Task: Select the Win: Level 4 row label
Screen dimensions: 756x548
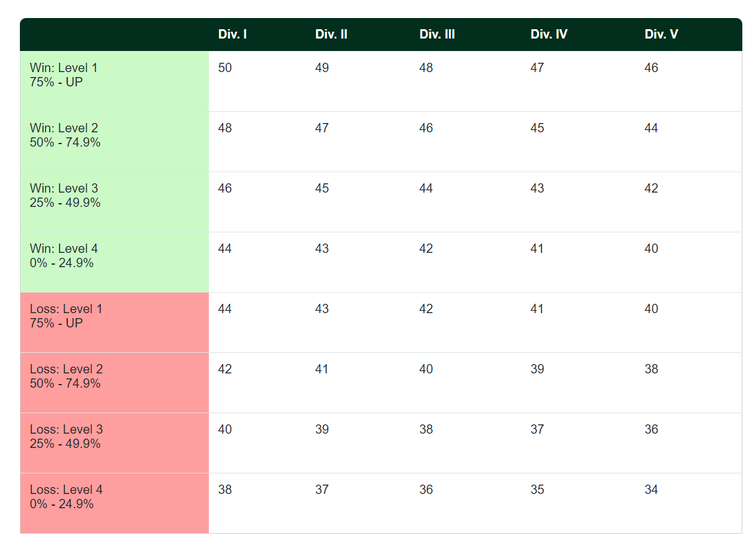Action: point(63,255)
